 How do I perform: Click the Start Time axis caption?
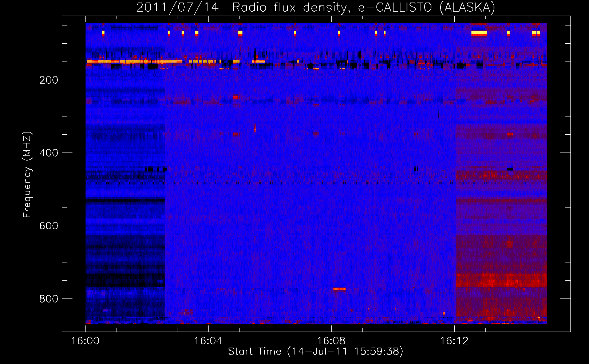(x=316, y=352)
